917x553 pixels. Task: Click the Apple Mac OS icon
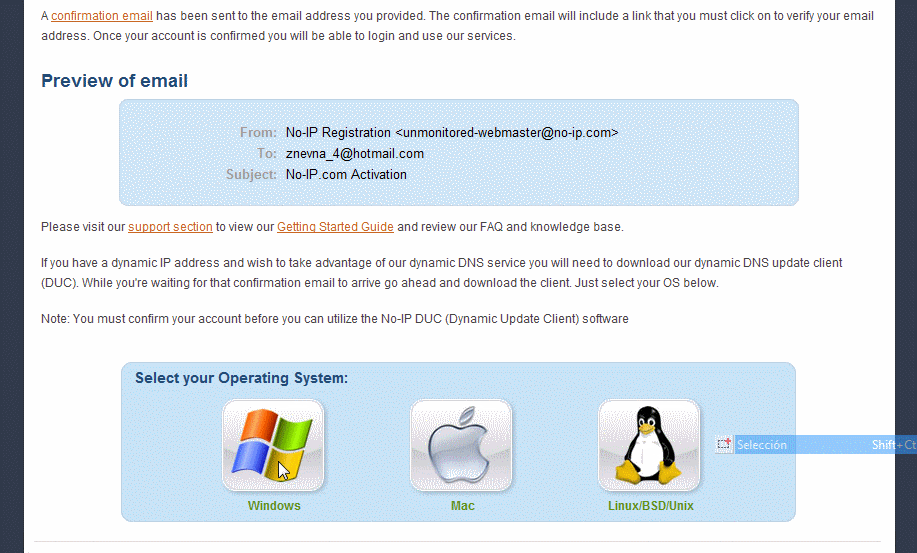pyautogui.click(x=461, y=445)
